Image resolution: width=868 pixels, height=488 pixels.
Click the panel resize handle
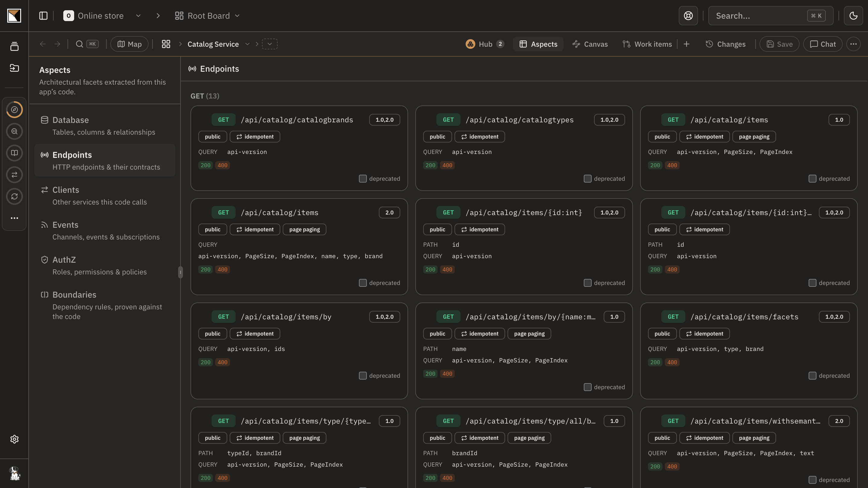pyautogui.click(x=180, y=272)
